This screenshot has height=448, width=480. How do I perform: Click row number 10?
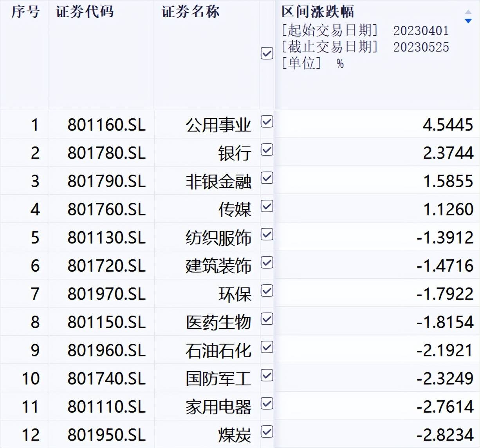[x=31, y=379]
